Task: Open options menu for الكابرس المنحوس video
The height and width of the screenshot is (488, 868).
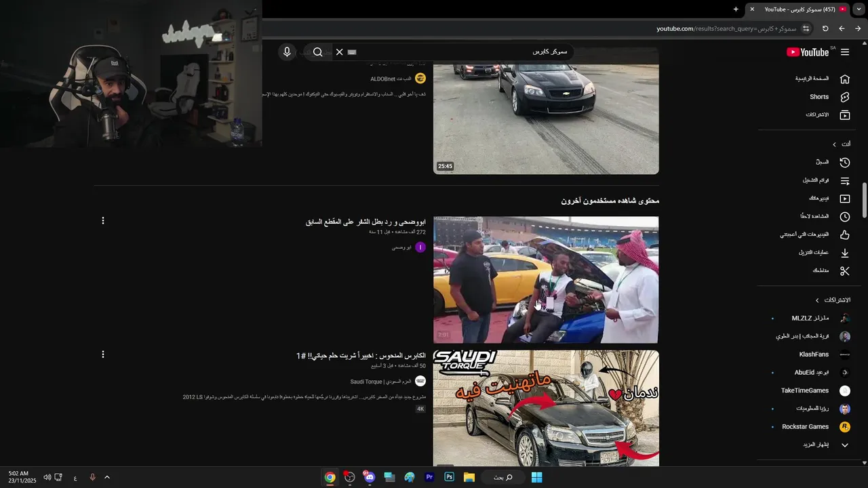Action: [103, 354]
